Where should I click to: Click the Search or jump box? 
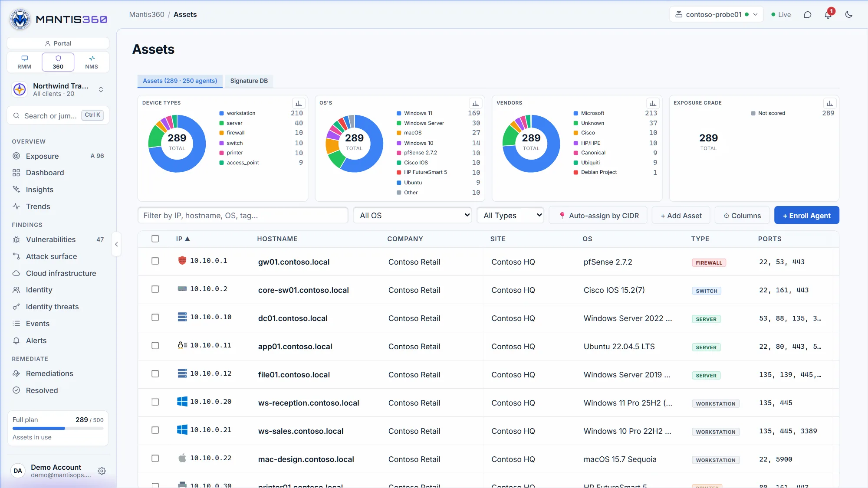click(58, 115)
